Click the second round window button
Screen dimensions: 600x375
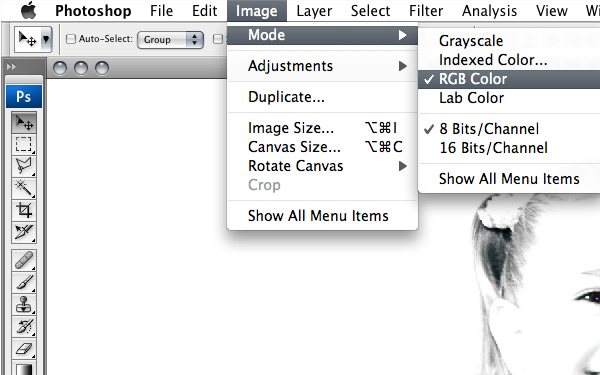pos(81,68)
